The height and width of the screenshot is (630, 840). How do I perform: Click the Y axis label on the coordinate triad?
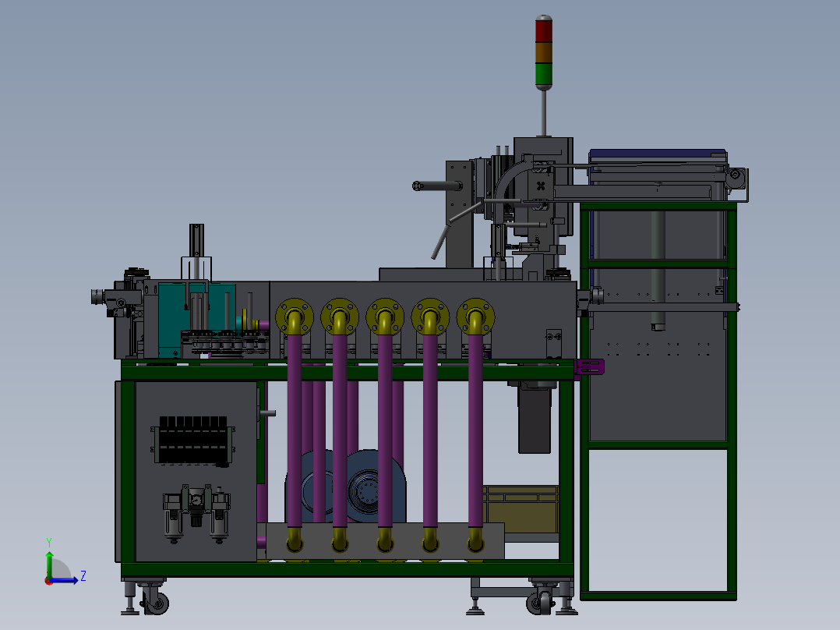48,541
